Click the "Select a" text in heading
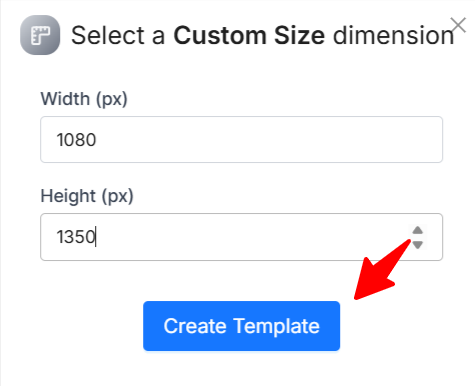Image resolution: width=475 pixels, height=386 pixels. tap(118, 35)
